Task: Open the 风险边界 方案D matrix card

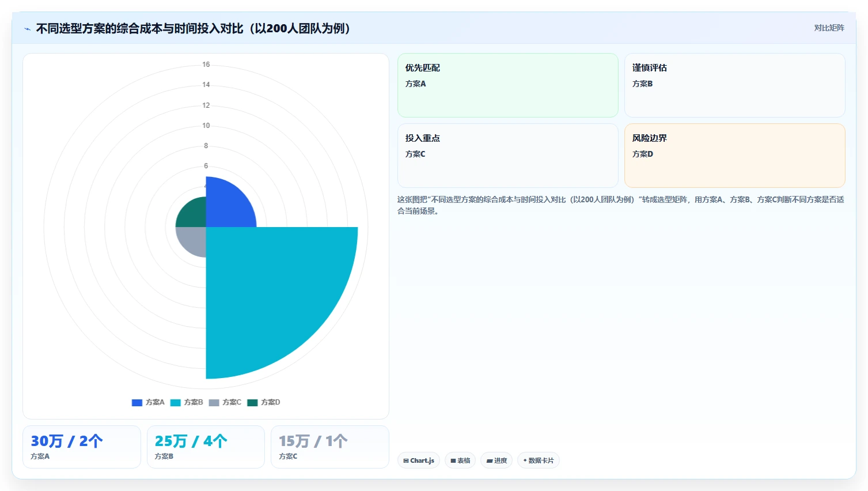Action: [x=734, y=156]
